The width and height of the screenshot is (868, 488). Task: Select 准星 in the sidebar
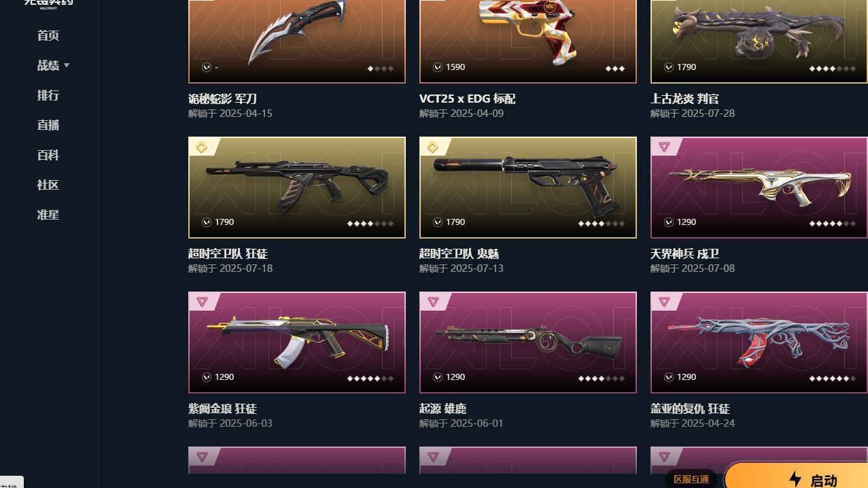pos(48,215)
